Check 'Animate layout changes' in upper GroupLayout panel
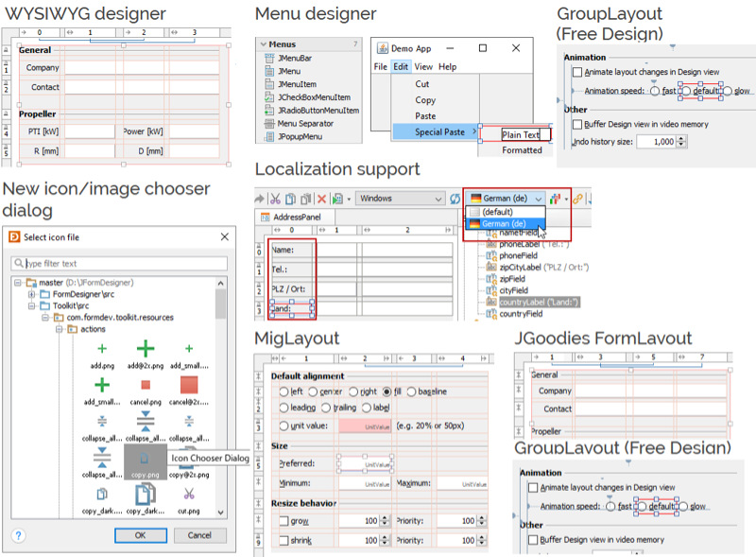Screen dimensions: 756x557 click(577, 72)
